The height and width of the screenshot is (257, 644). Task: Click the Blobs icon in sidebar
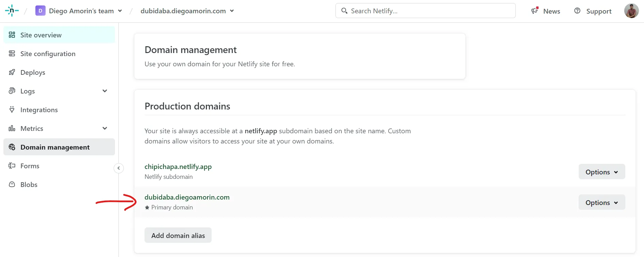12,184
